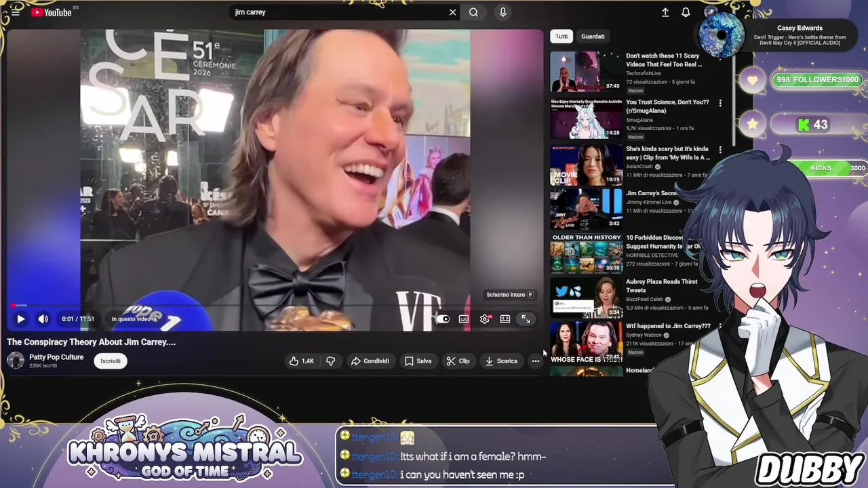Open Jimmy Kimmel Live Jim Carrey thumbnail
The height and width of the screenshot is (488, 868).
click(x=586, y=209)
